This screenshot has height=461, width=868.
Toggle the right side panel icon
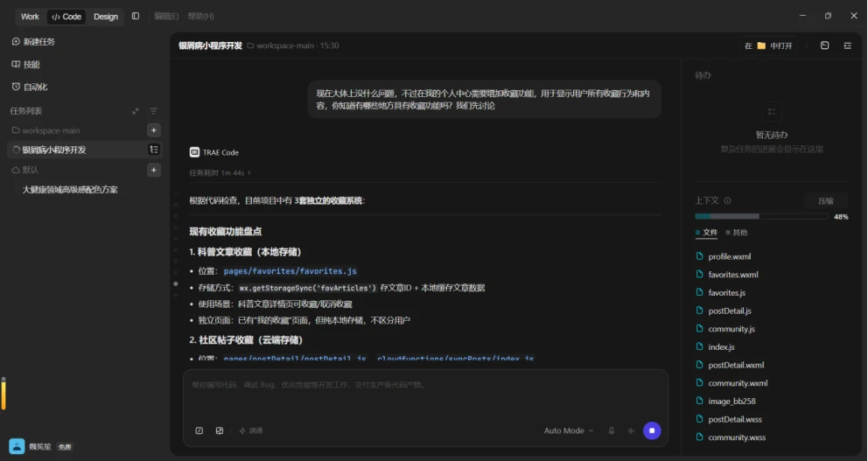[848, 45]
